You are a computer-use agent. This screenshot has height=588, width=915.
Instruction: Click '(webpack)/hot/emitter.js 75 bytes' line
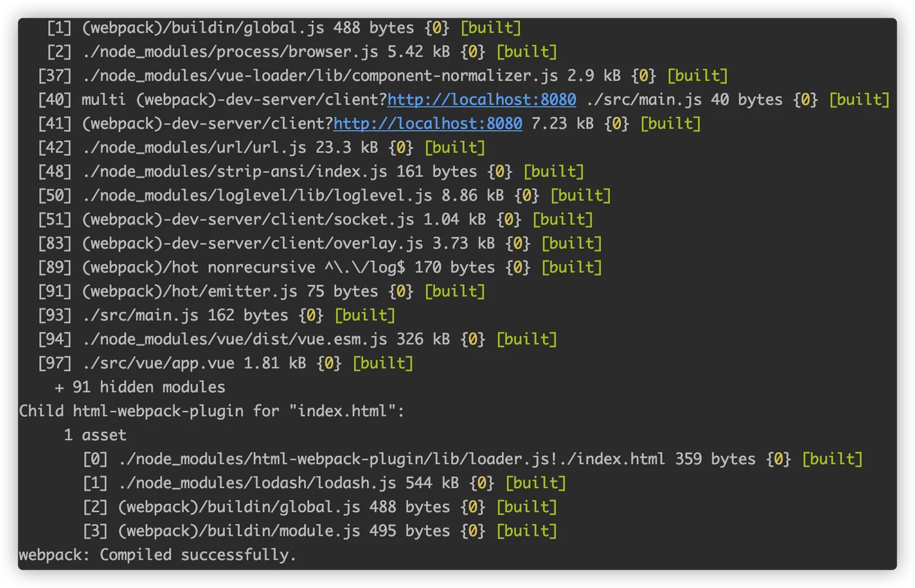click(x=261, y=291)
